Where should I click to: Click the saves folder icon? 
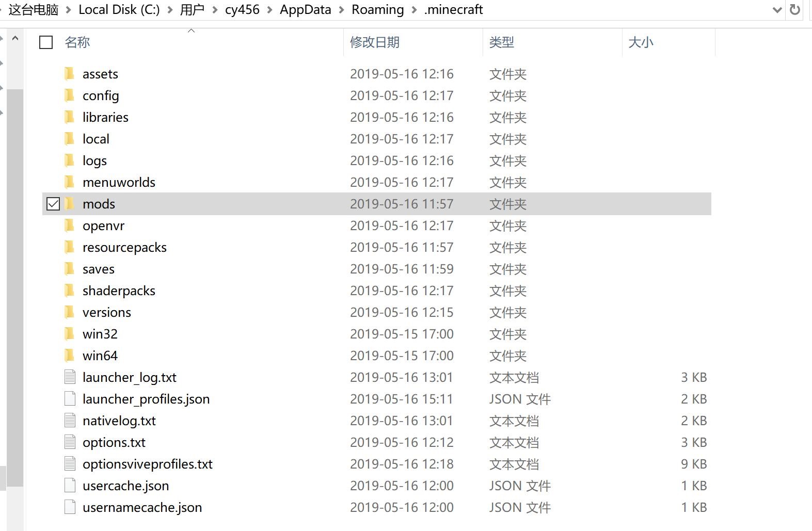[x=70, y=269]
